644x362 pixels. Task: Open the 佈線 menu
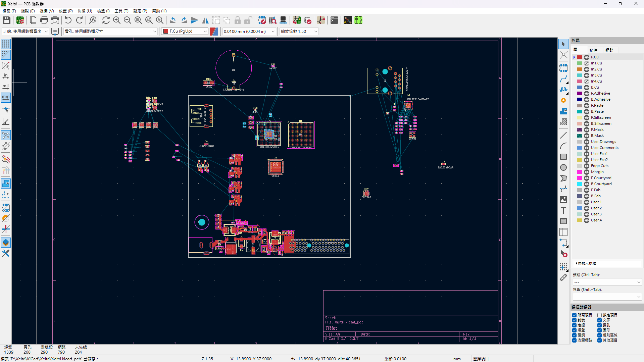pyautogui.click(x=85, y=11)
